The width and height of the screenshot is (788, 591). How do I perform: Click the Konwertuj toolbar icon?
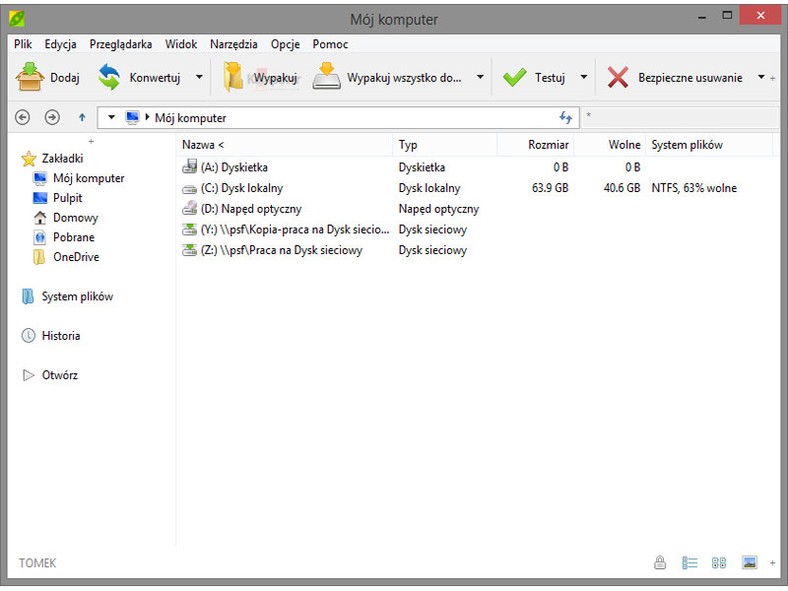tap(109, 78)
